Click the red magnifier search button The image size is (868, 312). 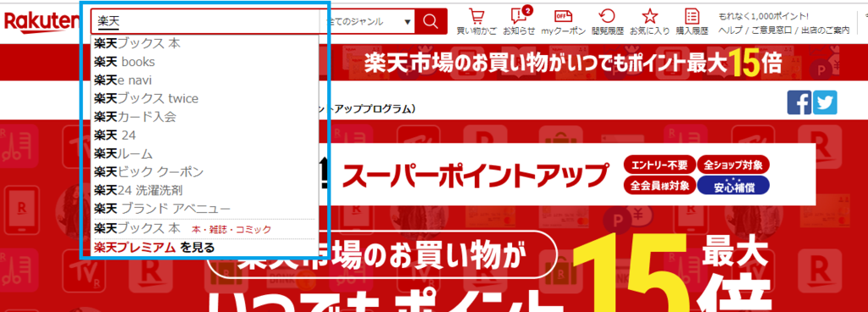(x=431, y=21)
